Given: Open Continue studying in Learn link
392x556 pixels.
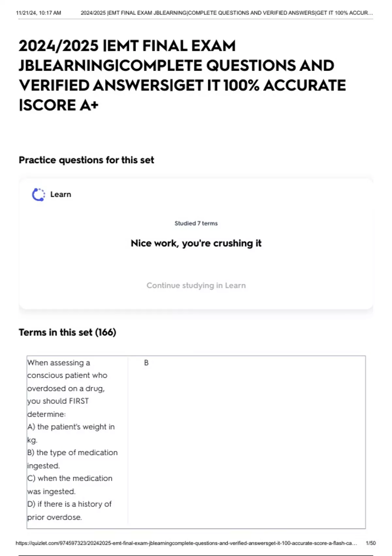Looking at the screenshot, I should (x=196, y=285).
